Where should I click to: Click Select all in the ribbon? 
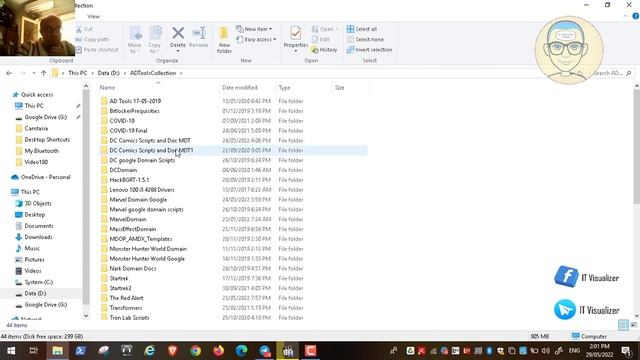pos(362,29)
